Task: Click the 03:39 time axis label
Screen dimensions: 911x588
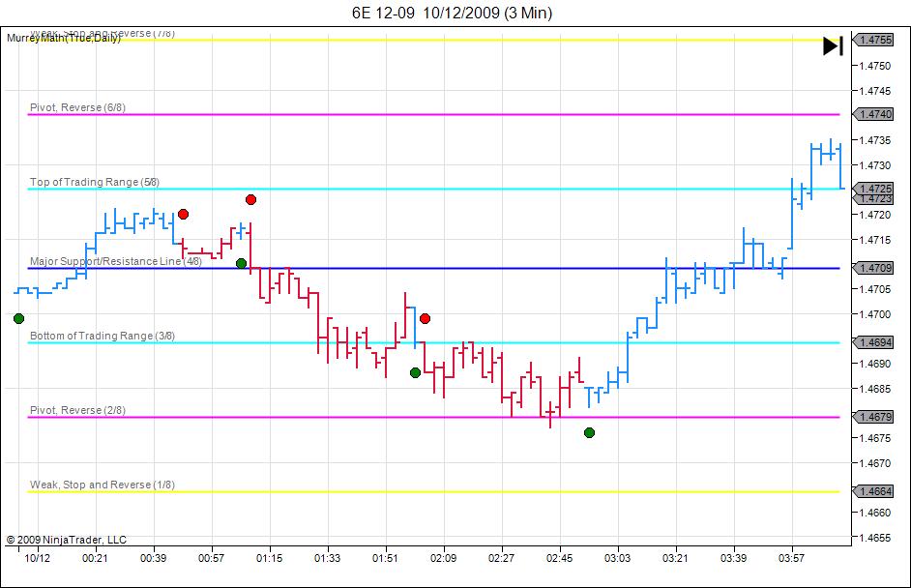Action: [x=733, y=558]
